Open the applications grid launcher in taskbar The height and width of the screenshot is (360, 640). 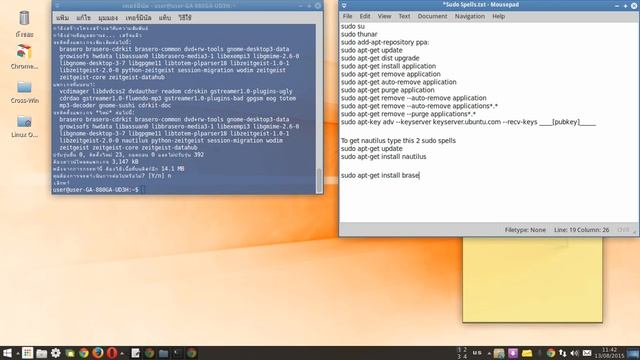pos(27,353)
